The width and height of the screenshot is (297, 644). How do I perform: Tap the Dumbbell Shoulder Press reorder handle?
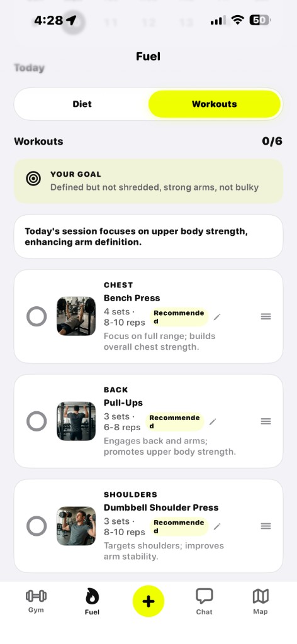pyautogui.click(x=266, y=526)
